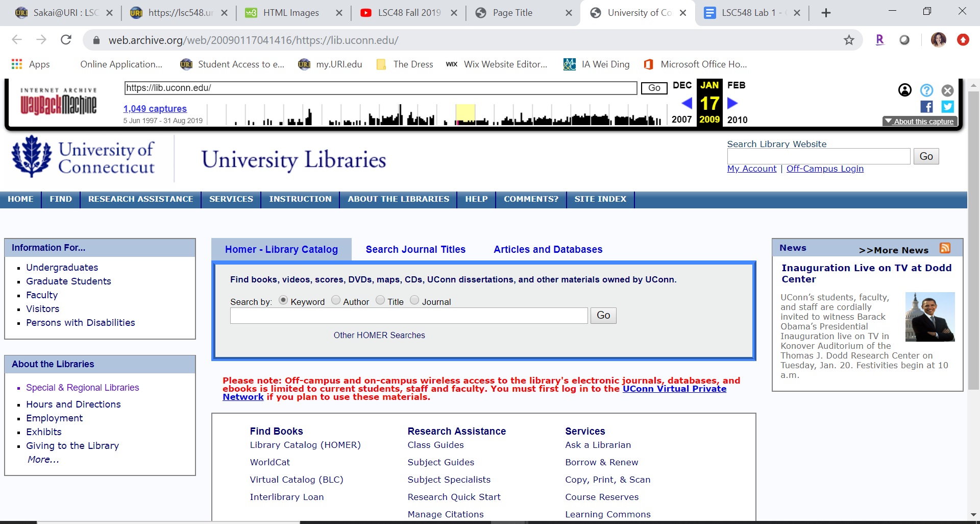Share capture on Twitter
This screenshot has width=980, height=524.
click(948, 106)
